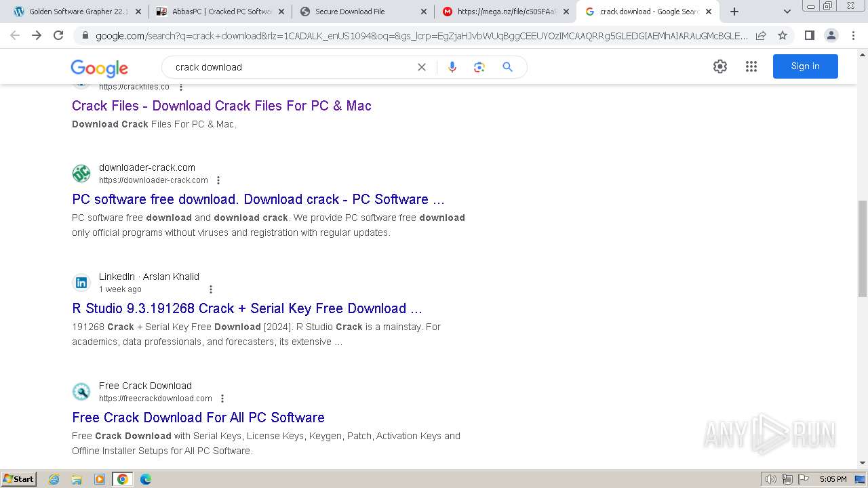
Task: Click the 5:05 PM clock
Action: (833, 479)
